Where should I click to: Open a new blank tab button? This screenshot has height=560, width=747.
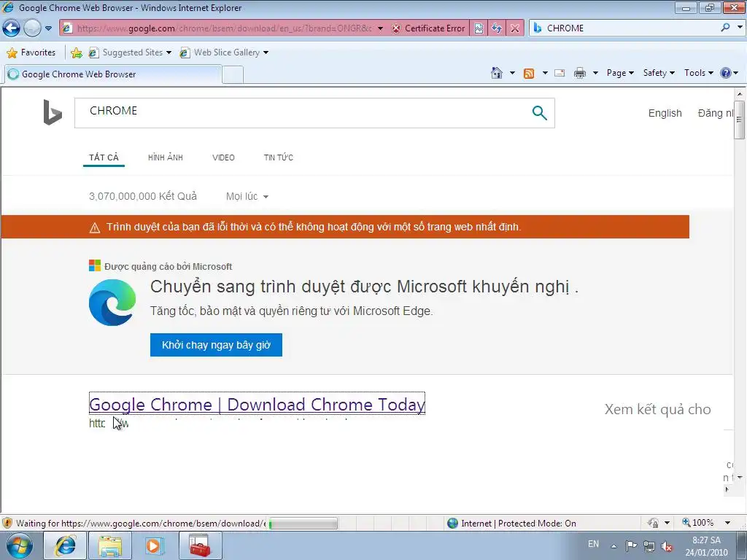(x=233, y=75)
